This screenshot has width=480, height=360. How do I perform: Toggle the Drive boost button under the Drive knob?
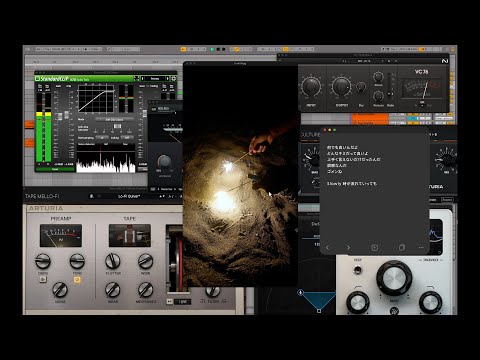tap(43, 280)
